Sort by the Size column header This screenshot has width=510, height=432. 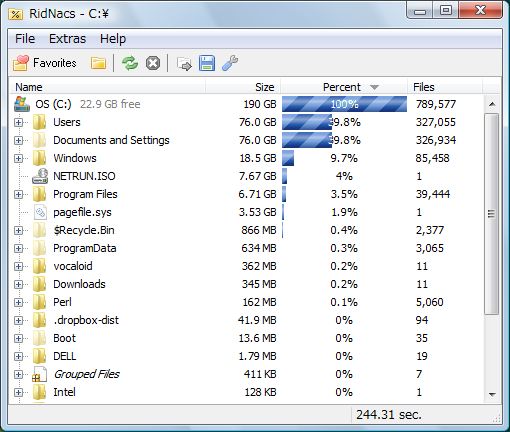point(243,87)
